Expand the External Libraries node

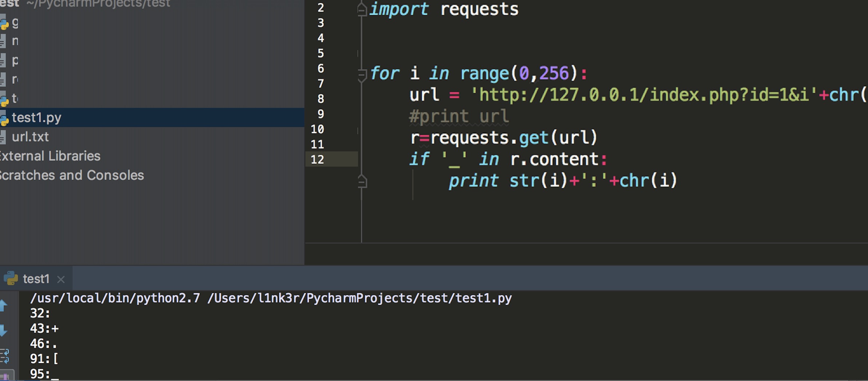(49, 156)
